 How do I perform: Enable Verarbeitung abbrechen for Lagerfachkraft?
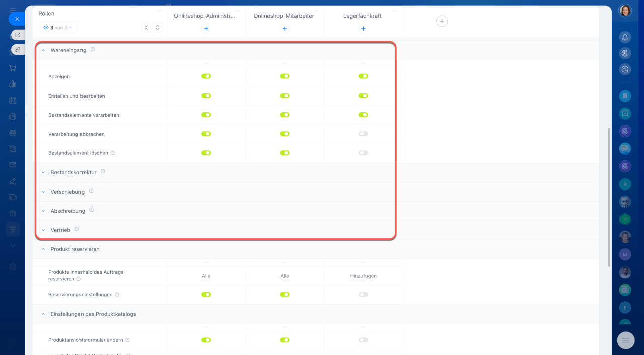click(363, 134)
